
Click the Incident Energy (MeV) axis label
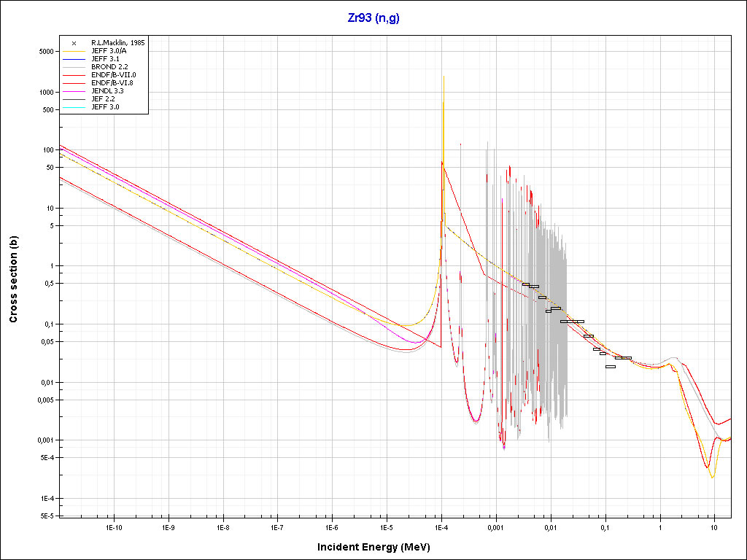click(x=379, y=547)
